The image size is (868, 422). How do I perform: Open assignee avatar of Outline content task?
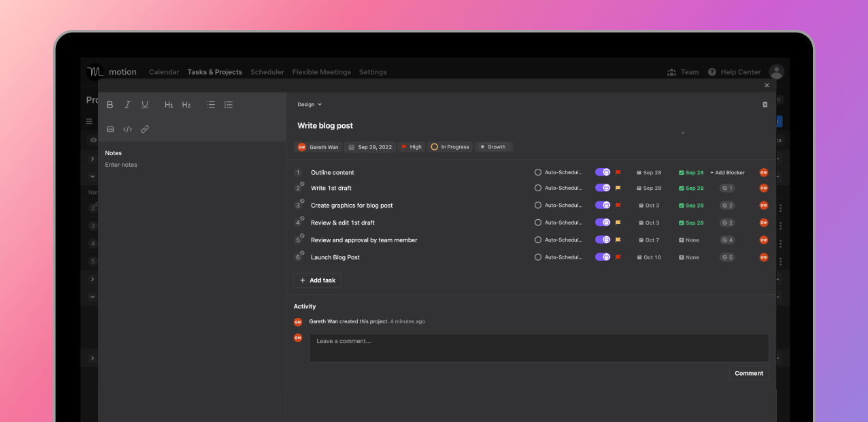[x=764, y=172]
